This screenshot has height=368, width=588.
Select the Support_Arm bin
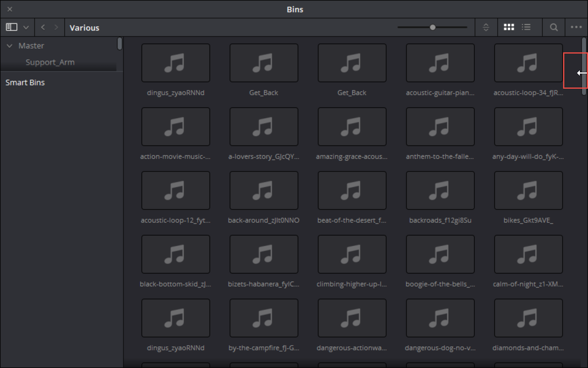tap(50, 62)
